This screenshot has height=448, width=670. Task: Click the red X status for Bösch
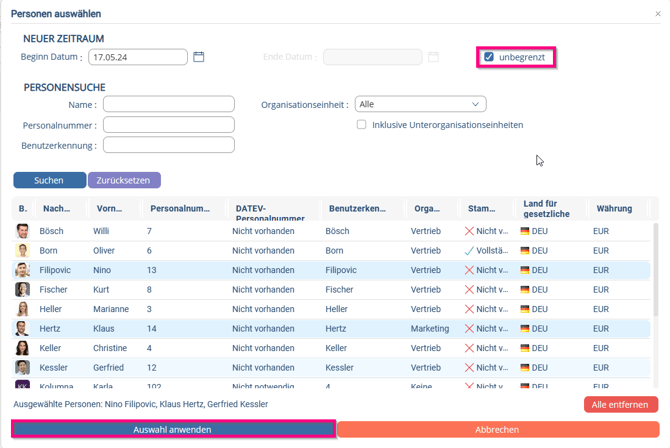coord(469,231)
